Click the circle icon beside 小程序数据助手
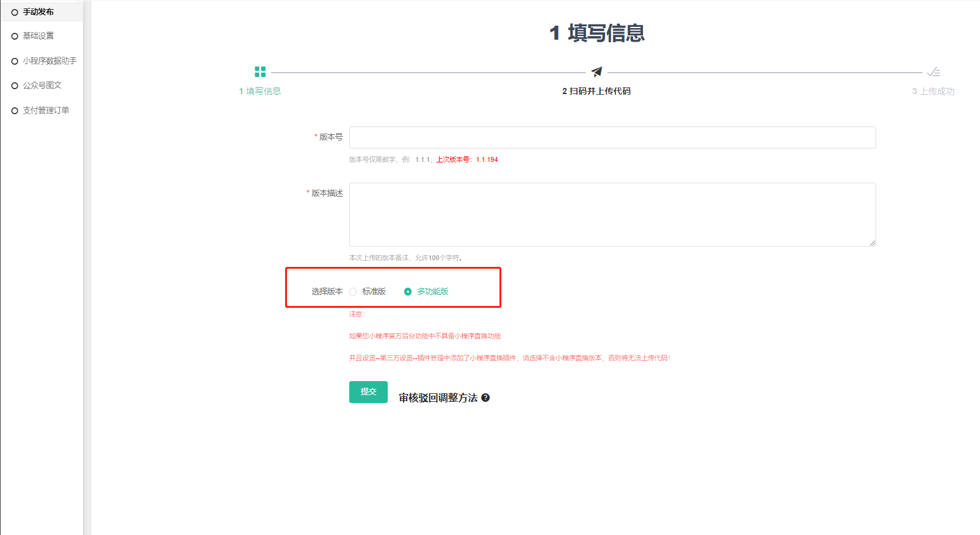980x535 pixels. click(15, 61)
